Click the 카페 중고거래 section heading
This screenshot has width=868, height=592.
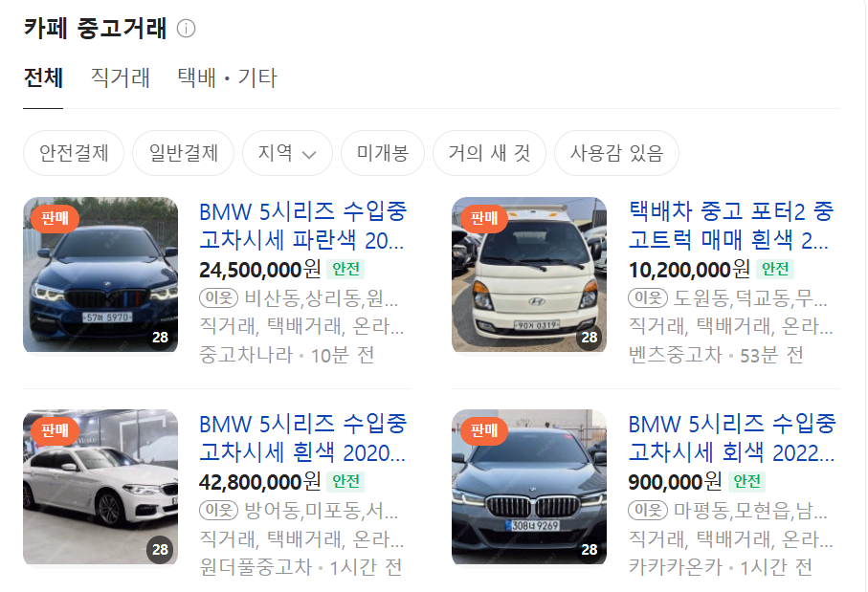[95, 29]
